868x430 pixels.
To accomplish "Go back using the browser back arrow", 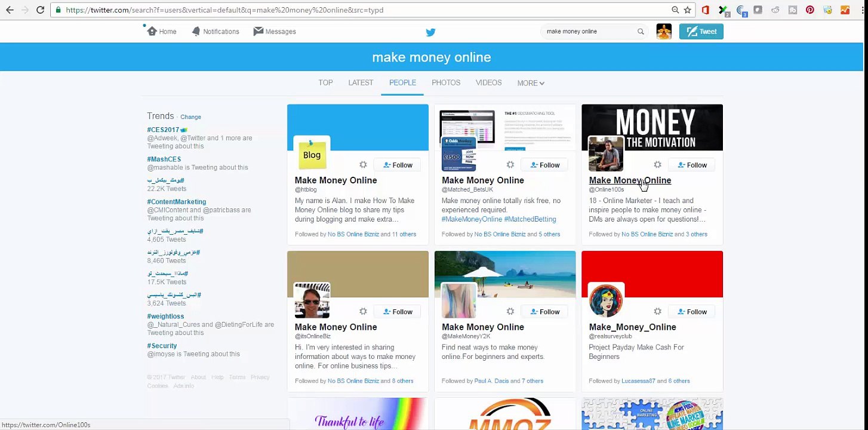I will click(x=10, y=10).
